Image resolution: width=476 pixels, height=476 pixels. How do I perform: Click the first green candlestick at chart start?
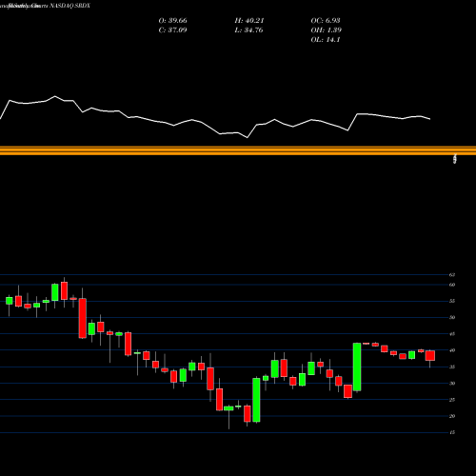pyautogui.click(x=10, y=301)
